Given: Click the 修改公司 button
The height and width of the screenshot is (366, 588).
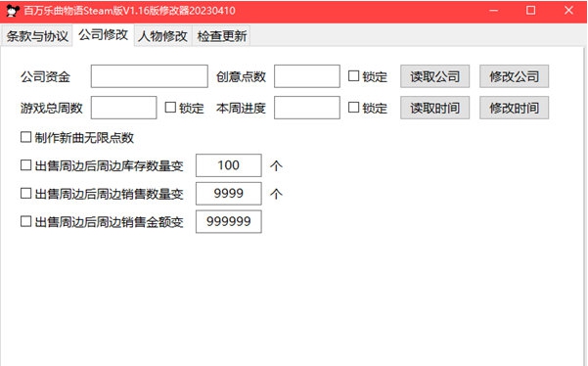Looking at the screenshot, I should tap(514, 76).
